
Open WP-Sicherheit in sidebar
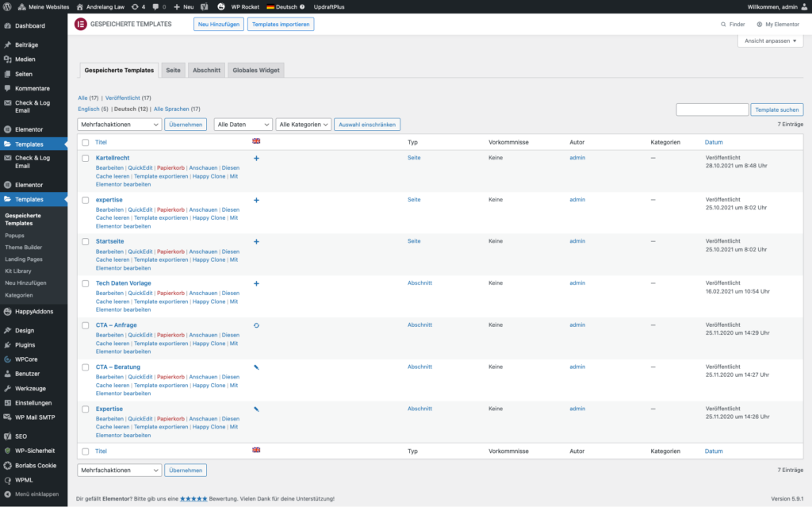33,451
